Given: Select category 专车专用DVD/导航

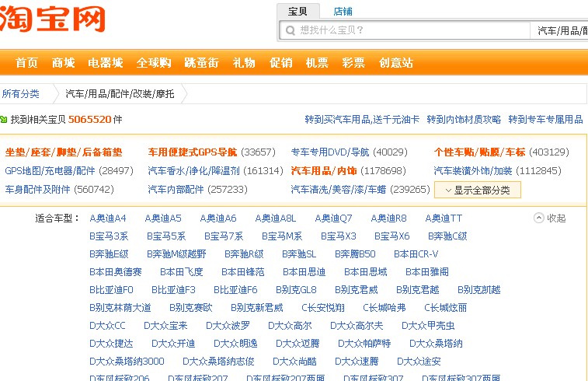Looking at the screenshot, I should point(330,152).
